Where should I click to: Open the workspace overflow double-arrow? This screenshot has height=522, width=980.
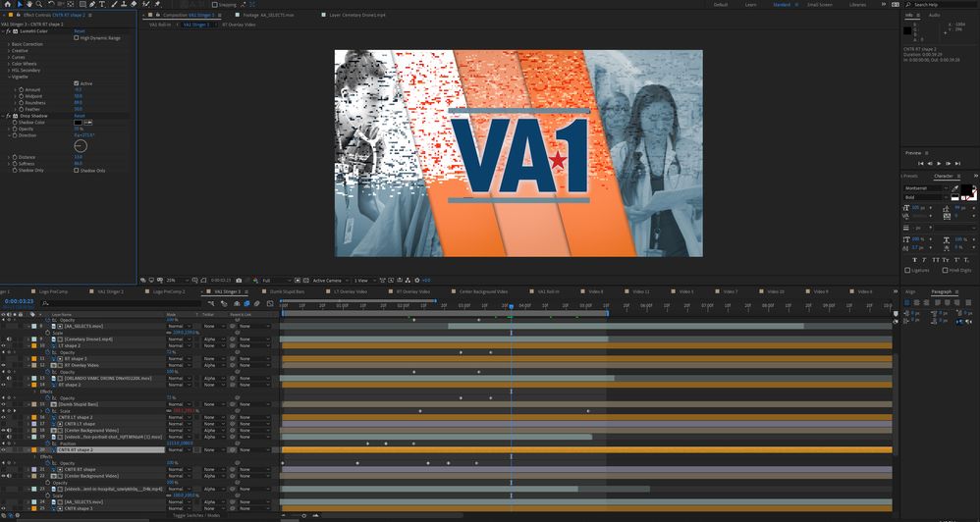click(884, 4)
